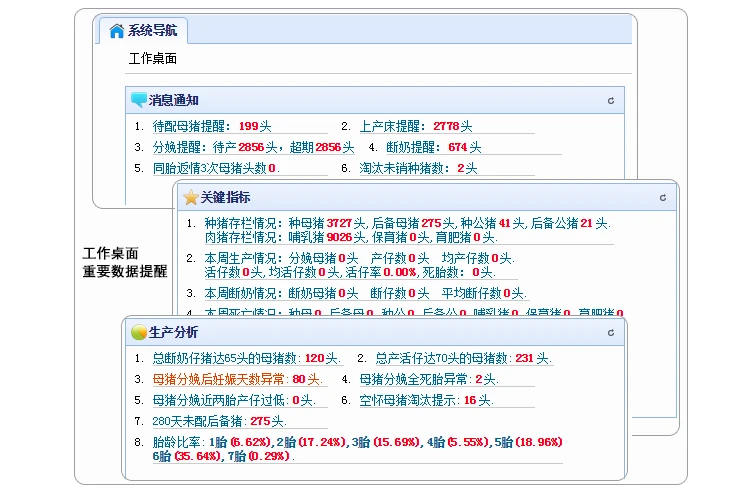Open the 系统导航 tab
This screenshot has width=750, height=490.
pos(143,31)
